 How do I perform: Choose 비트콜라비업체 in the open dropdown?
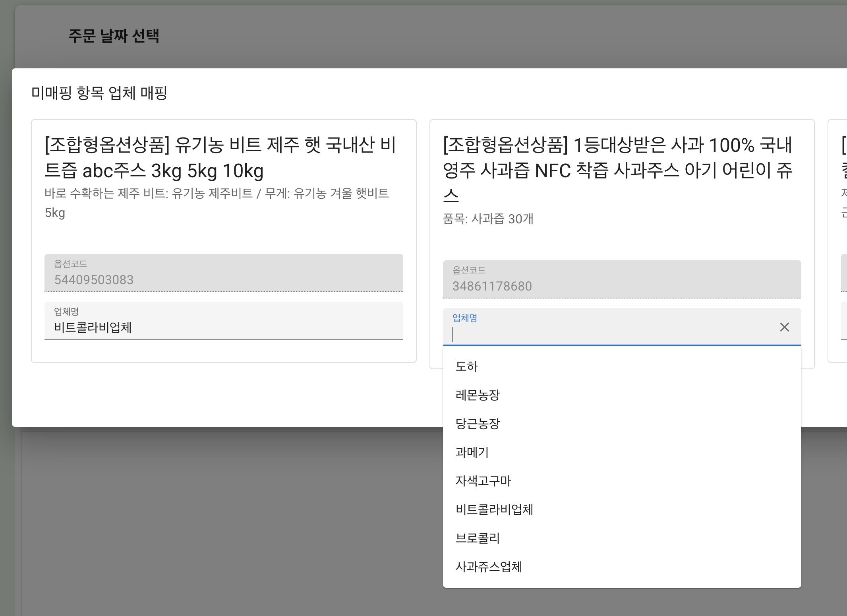(494, 509)
